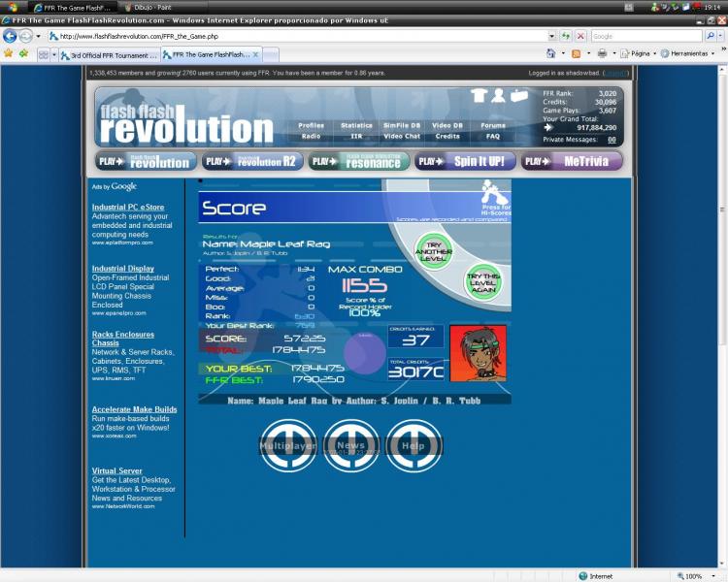Expand the zoom level 100% dropdown
728x582 pixels.
pos(697,575)
